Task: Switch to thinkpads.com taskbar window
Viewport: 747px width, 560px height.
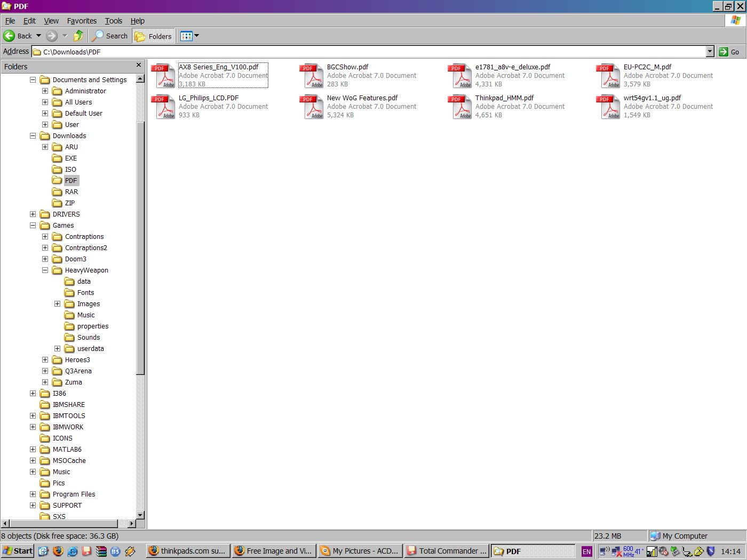Action: click(x=188, y=551)
